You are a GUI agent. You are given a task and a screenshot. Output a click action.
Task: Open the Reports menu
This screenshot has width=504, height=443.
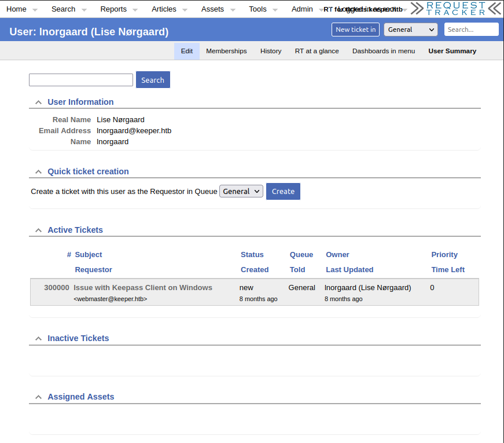pyautogui.click(x=113, y=9)
